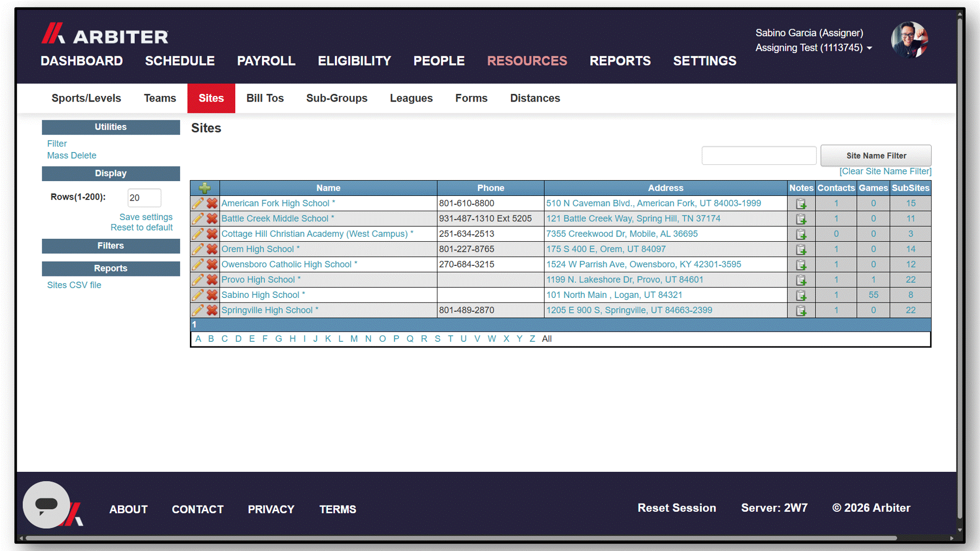
Task: Click the user profile photo
Action: pos(909,40)
